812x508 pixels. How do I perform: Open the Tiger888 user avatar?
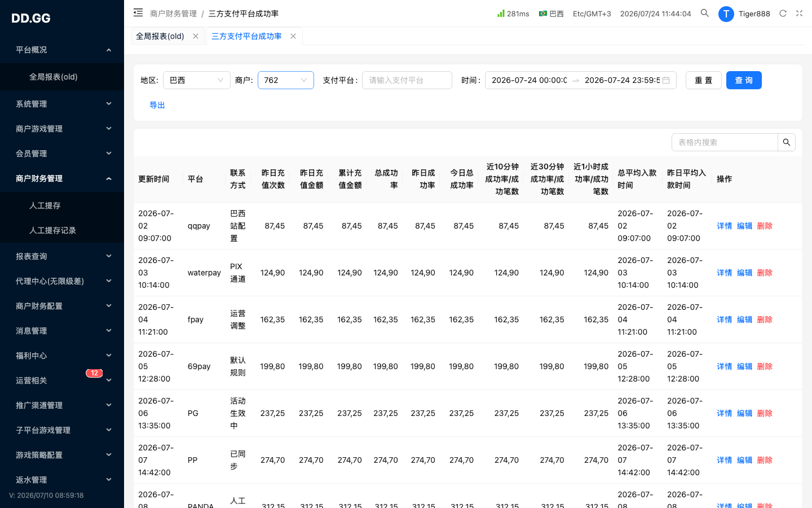[726, 14]
